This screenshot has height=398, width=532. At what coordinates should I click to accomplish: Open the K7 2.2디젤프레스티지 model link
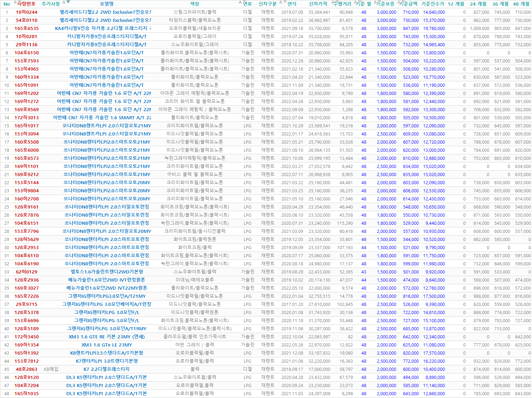tap(107, 369)
